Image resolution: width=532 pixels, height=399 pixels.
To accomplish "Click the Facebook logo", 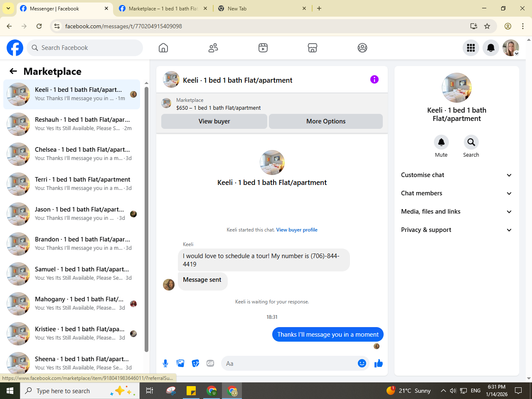I will (x=15, y=48).
